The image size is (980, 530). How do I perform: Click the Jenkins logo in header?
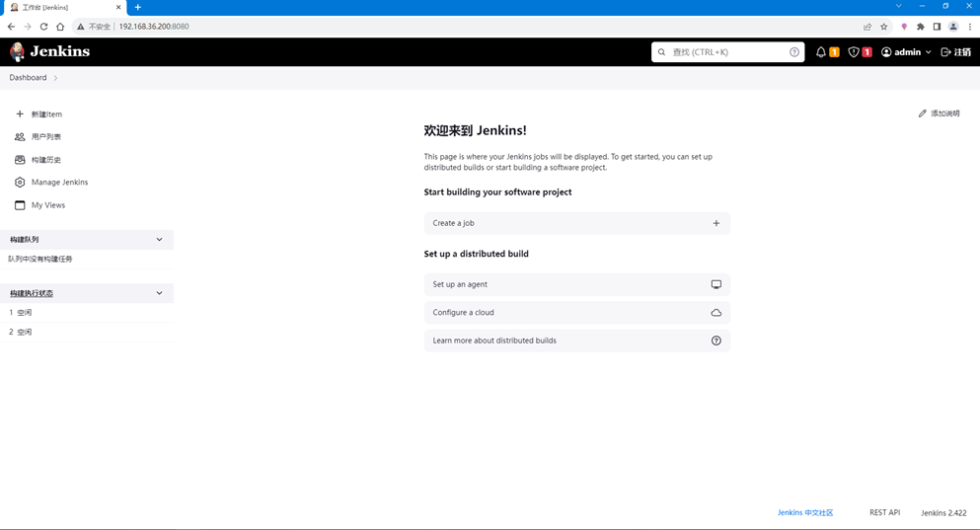50,51
